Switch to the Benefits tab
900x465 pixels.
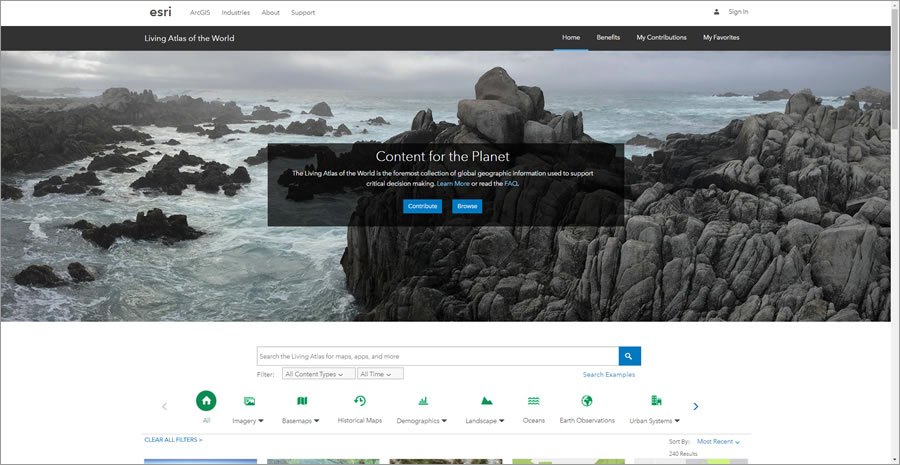pyautogui.click(x=608, y=37)
